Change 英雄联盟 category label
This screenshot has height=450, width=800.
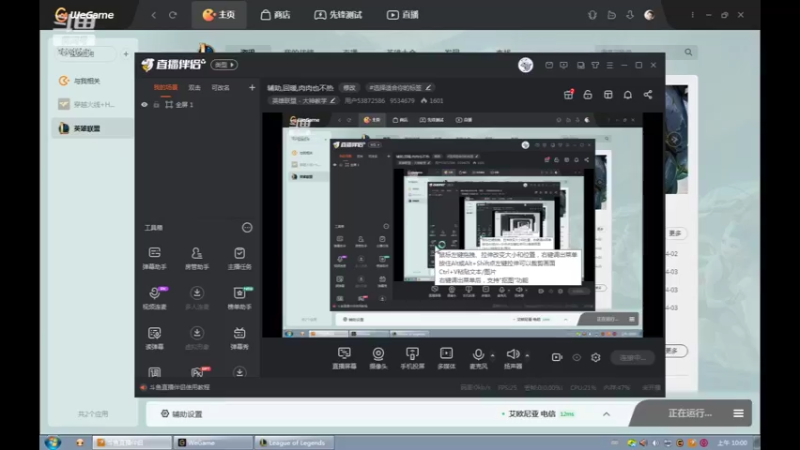pyautogui.click(x=303, y=101)
